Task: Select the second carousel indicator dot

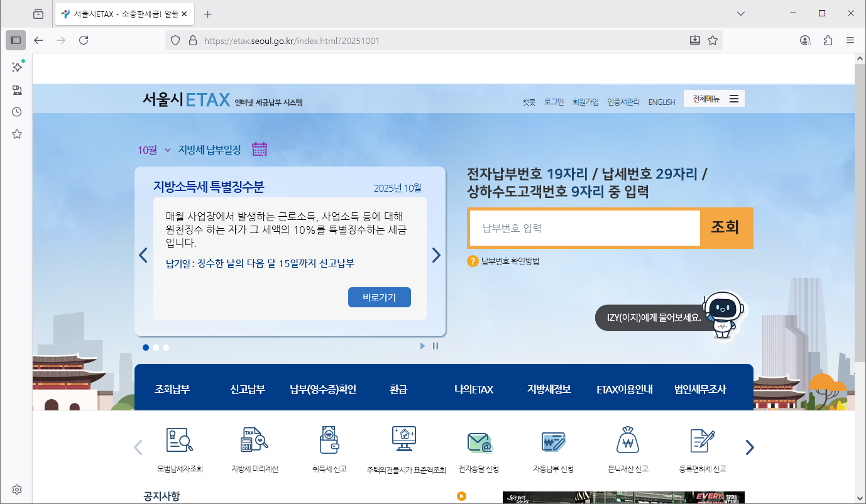Action: pos(155,347)
